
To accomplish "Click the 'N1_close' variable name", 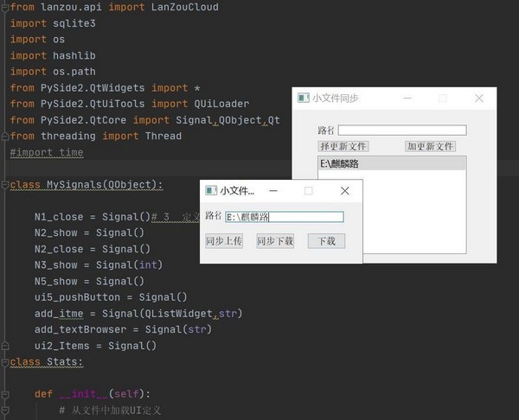I will click(59, 217).
